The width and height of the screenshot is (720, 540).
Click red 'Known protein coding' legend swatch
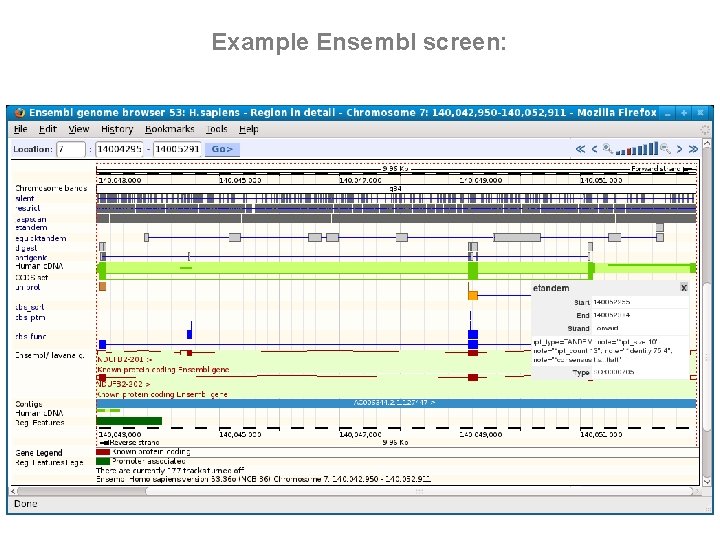click(x=103, y=452)
